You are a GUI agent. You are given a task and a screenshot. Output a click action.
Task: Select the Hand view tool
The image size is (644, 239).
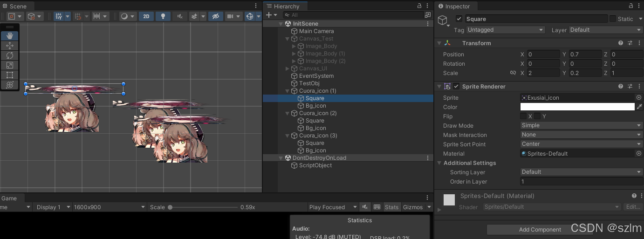tap(10, 36)
